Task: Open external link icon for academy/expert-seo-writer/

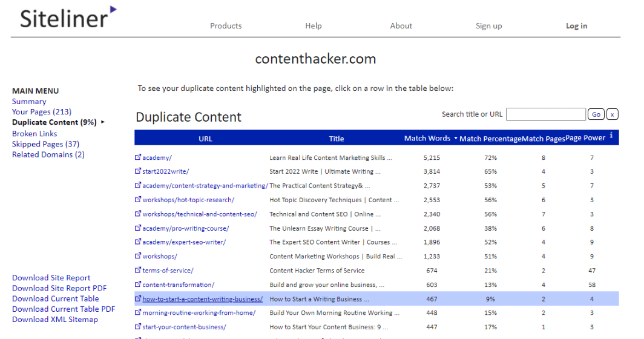Action: (x=138, y=242)
